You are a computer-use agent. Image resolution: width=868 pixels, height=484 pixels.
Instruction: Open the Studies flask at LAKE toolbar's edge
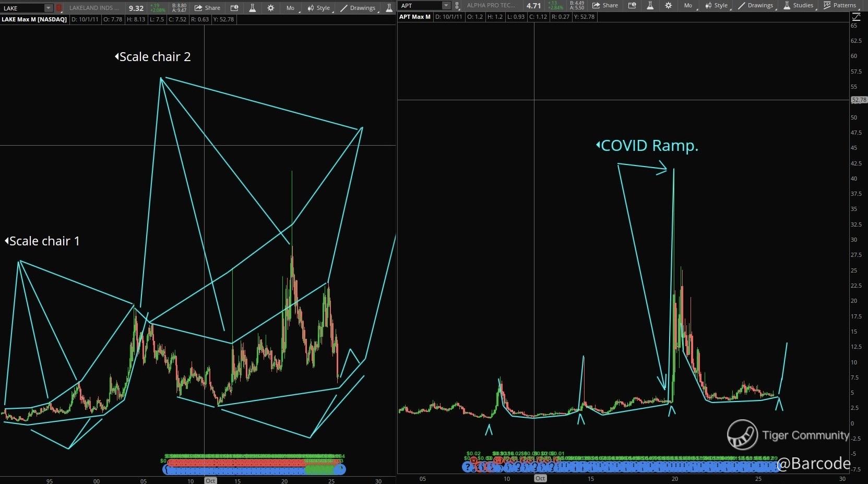click(x=389, y=8)
